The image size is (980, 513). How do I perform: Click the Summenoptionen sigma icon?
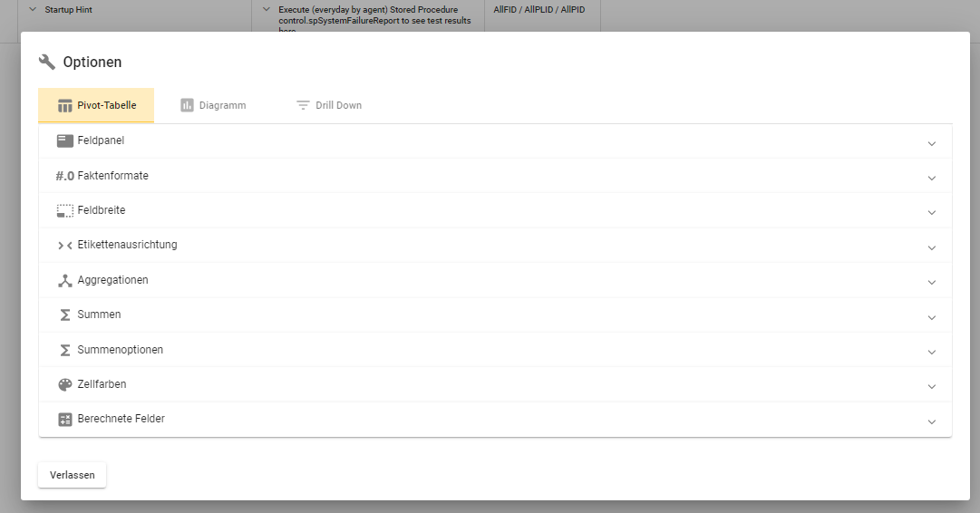click(64, 350)
